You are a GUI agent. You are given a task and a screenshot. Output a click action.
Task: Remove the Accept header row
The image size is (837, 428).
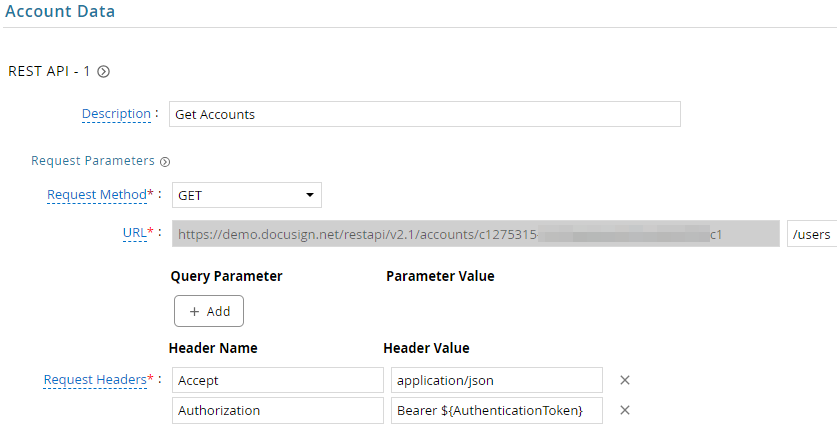[625, 380]
